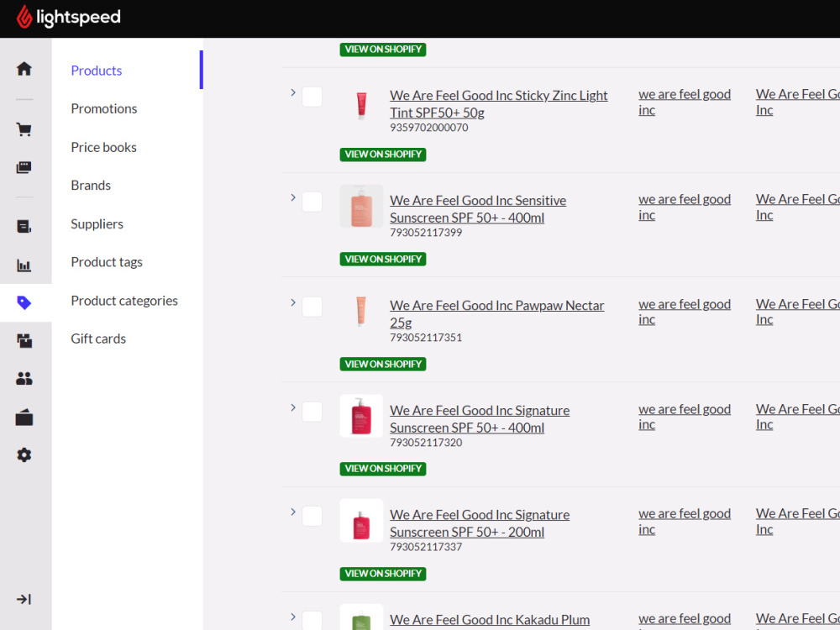Viewport: 840px width, 630px height.
Task: Click View on Shopify under Signature 200ml
Action: pyautogui.click(x=383, y=574)
